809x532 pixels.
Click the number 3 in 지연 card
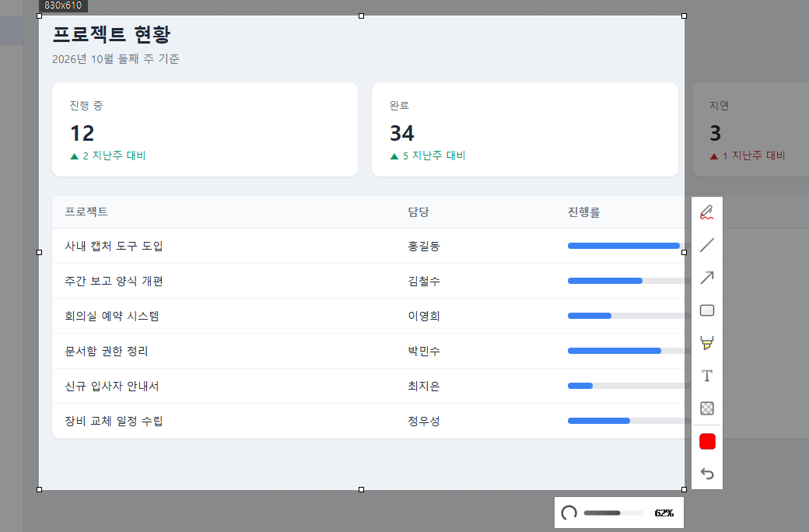tap(715, 133)
